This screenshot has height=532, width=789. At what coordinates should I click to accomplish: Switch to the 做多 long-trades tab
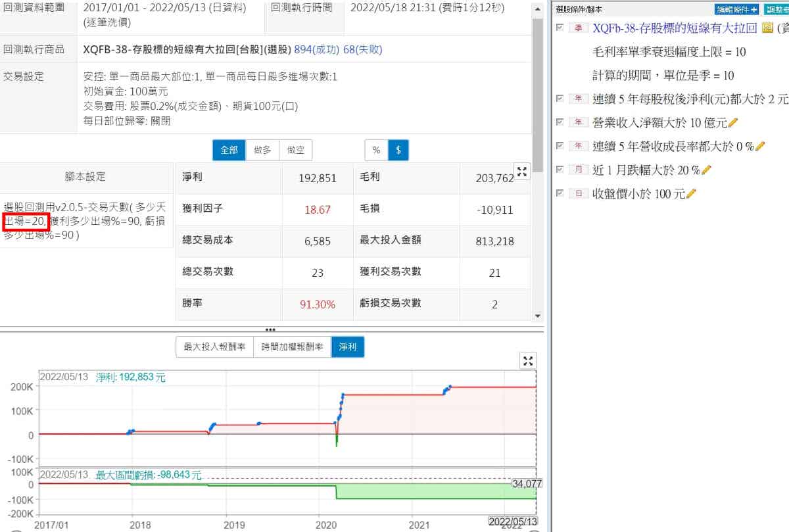coord(262,151)
